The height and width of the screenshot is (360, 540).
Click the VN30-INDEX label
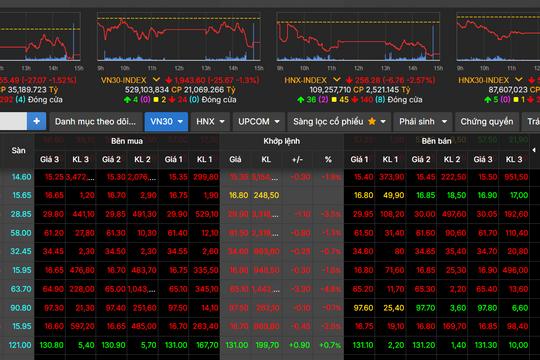coord(124,80)
